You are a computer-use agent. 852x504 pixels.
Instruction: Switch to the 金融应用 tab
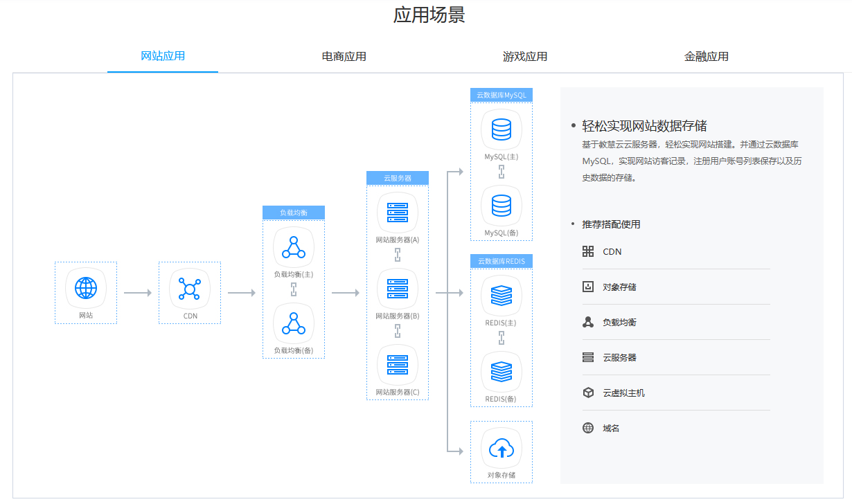click(x=707, y=57)
